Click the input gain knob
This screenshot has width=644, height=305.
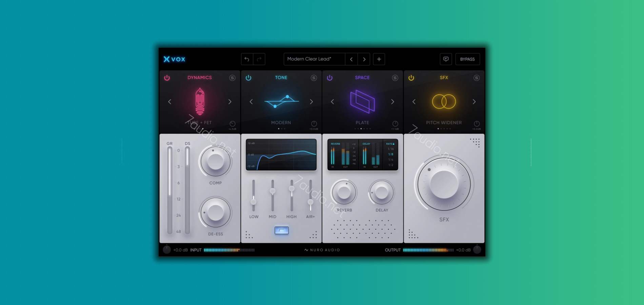167,250
